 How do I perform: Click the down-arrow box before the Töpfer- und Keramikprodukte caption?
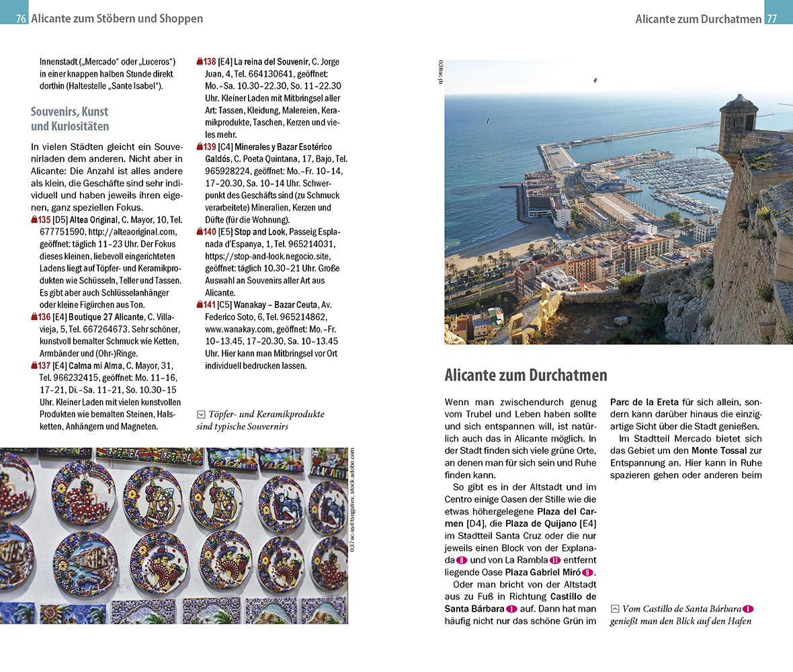[200, 415]
